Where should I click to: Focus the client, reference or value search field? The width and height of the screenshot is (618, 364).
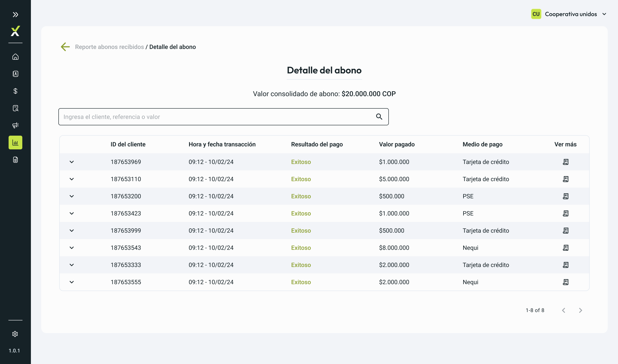coord(223,117)
